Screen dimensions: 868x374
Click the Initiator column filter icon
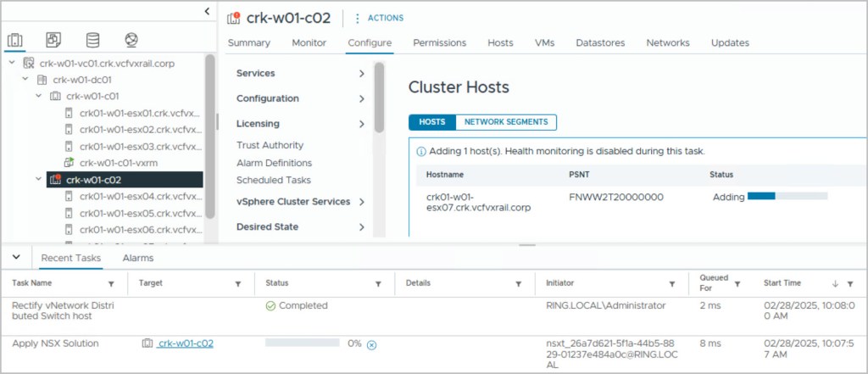(672, 283)
